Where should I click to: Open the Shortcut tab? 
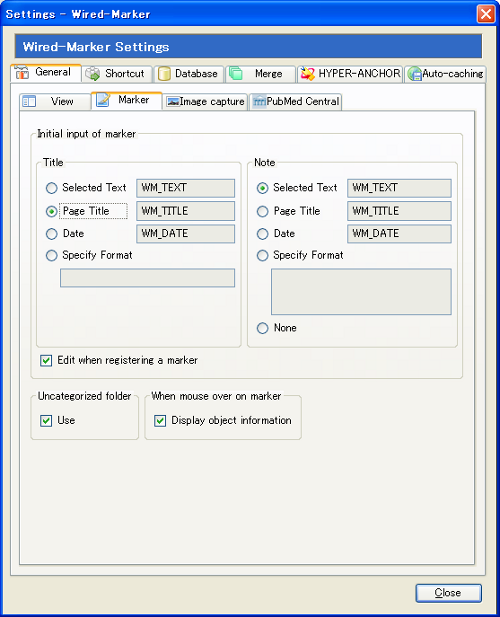(x=117, y=74)
